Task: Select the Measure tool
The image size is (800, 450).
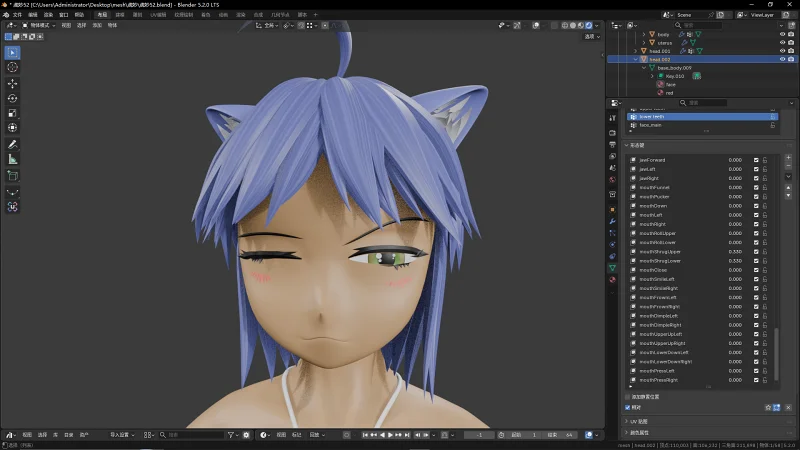Action: coord(13,159)
